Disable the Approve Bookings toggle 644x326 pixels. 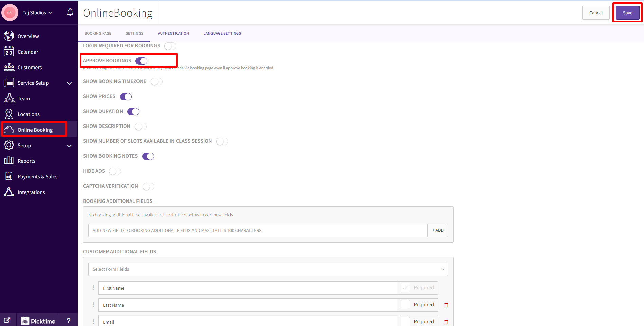click(142, 61)
